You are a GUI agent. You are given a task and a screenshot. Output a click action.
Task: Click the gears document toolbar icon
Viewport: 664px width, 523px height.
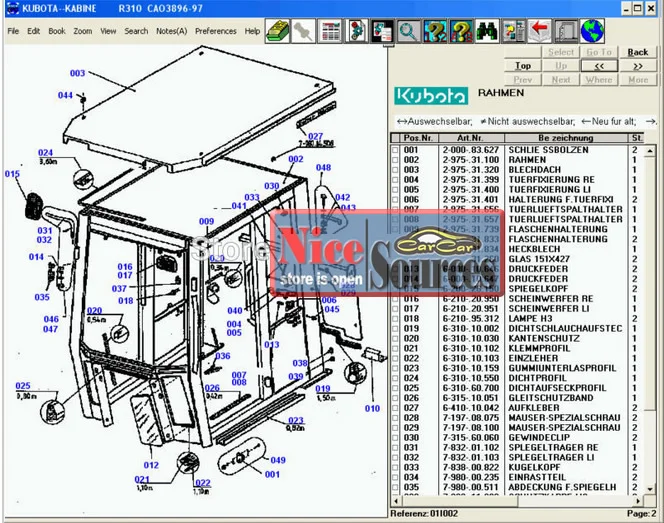pyautogui.click(x=356, y=31)
